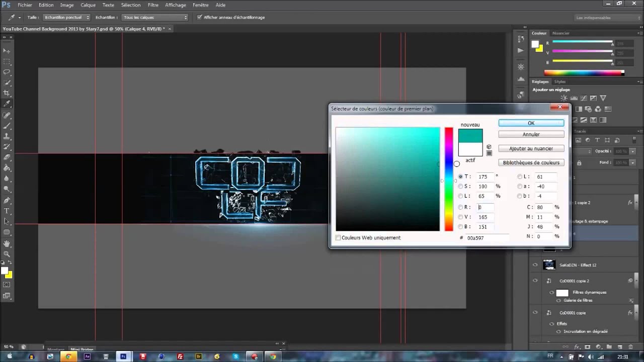Open the Opacité dropdown arrow

[632, 151]
